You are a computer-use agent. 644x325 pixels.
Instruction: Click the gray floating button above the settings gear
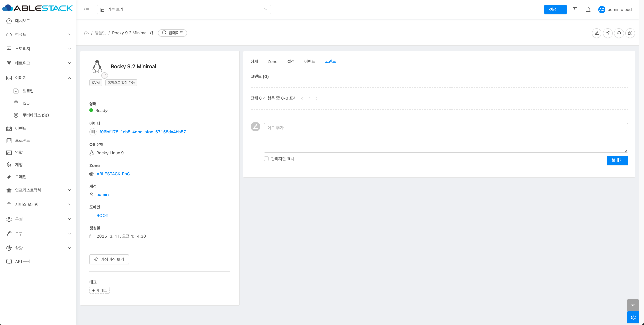pos(633,305)
